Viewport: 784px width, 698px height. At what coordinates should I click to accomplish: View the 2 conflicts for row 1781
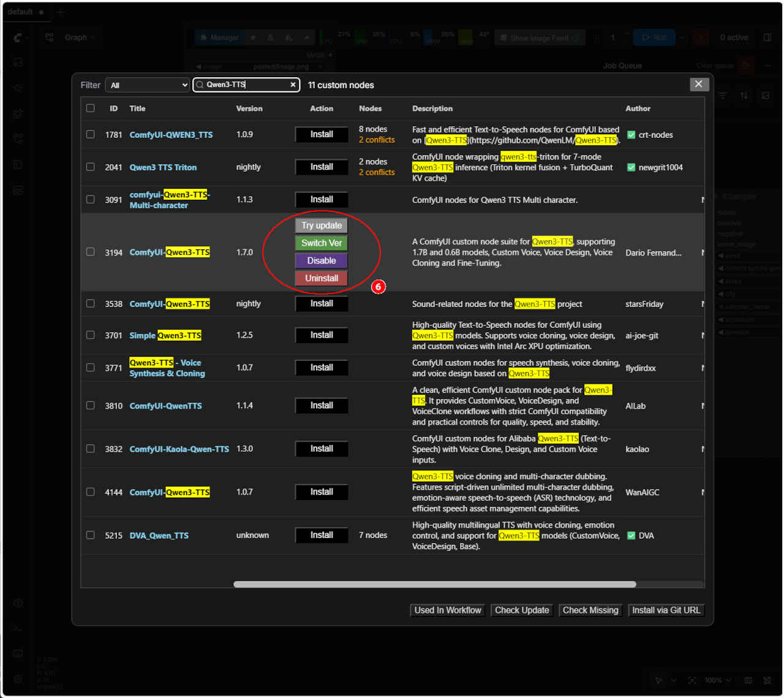377,140
